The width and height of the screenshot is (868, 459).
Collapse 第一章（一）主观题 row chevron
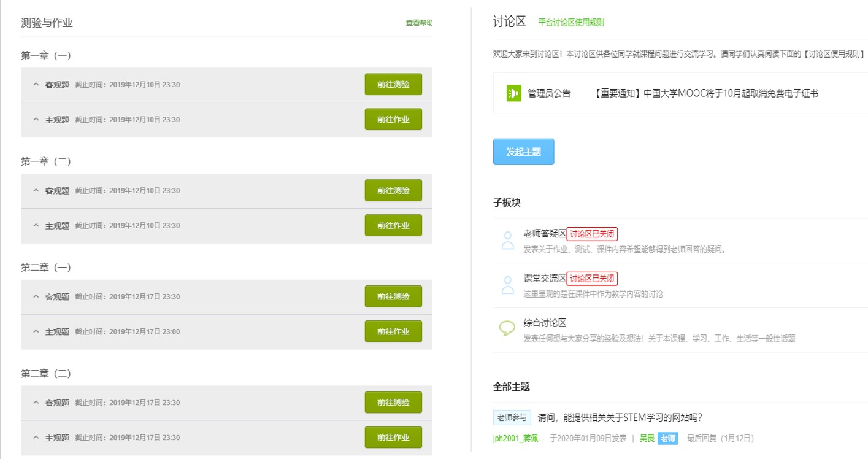(36, 120)
